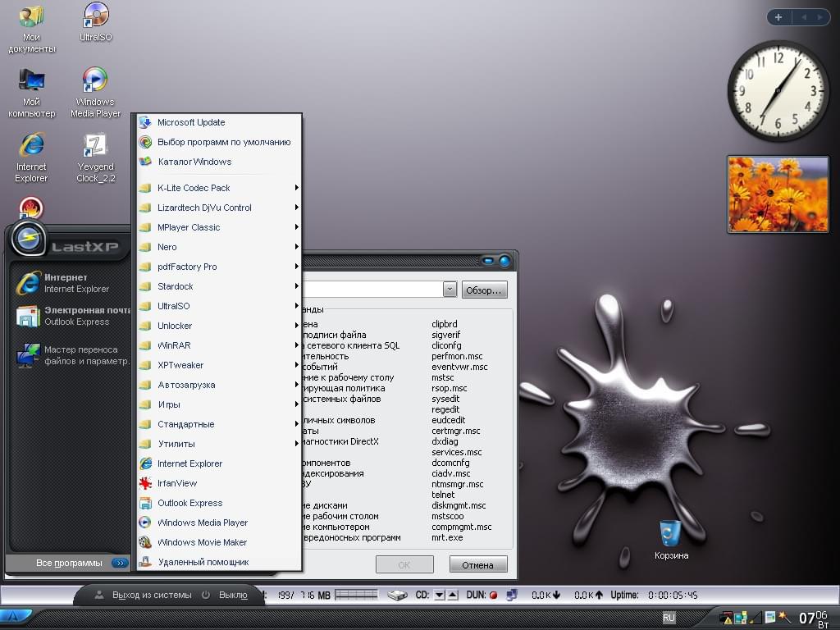Screen dimensions: 840x630
Task: Click the command input field in Run dialog
Action: point(372,290)
